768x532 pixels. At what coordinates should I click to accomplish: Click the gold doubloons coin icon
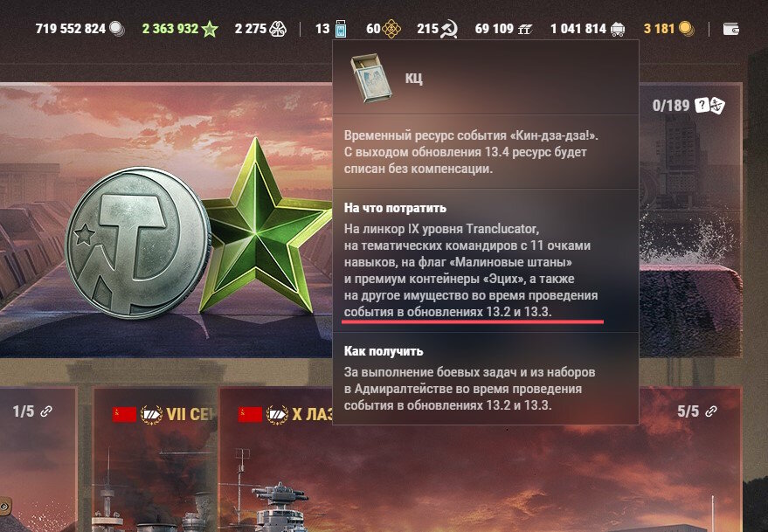click(x=686, y=29)
